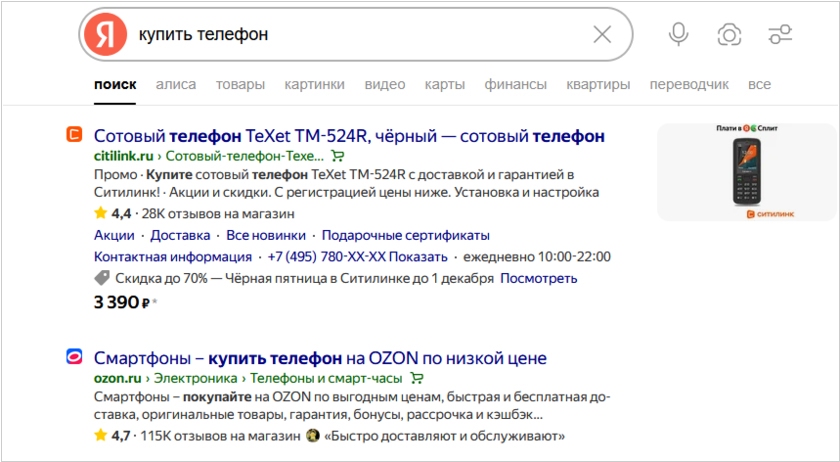Image resolution: width=840 pixels, height=462 pixels.
Task: Clear the search query with X icon
Action: (602, 35)
